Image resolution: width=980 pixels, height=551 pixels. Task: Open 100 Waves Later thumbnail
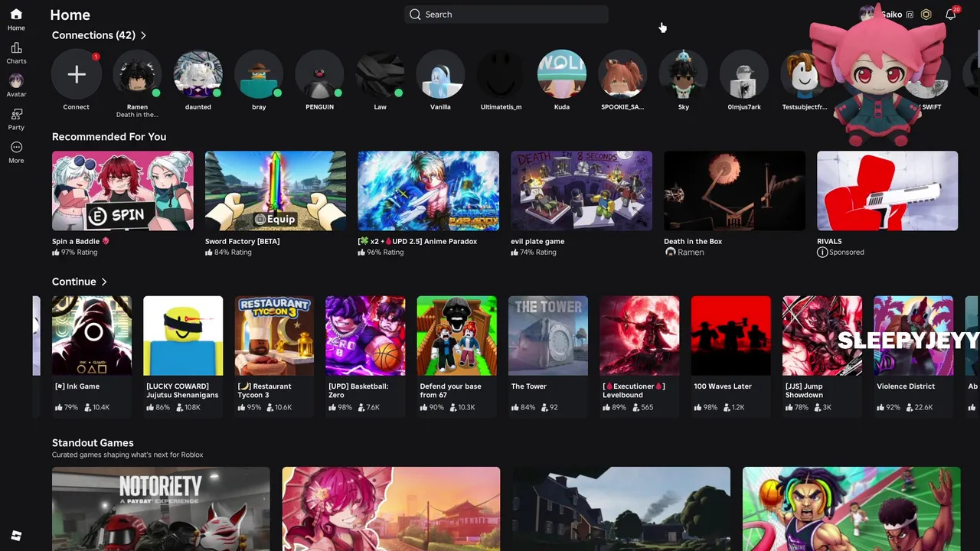tap(731, 336)
